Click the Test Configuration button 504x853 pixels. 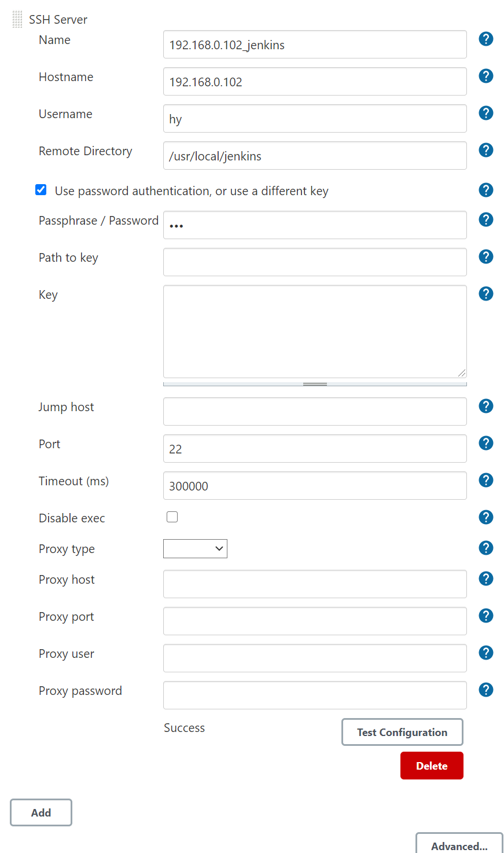(402, 732)
